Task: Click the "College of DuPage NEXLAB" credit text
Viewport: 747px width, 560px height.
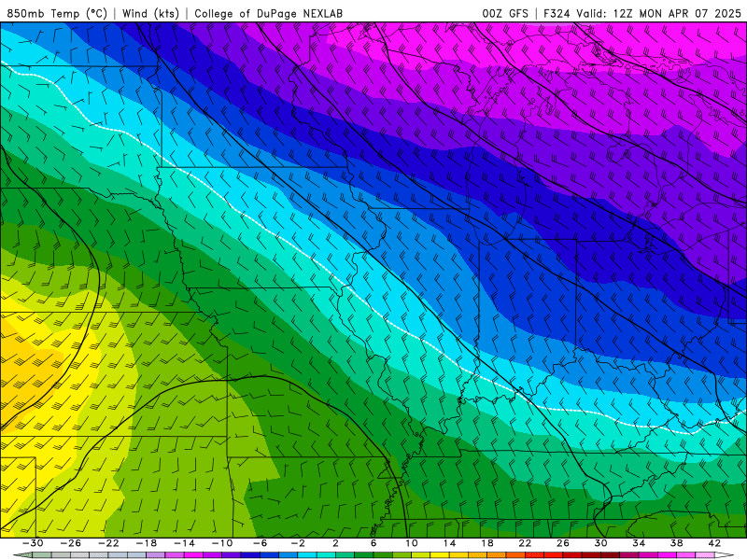Action: (268, 13)
